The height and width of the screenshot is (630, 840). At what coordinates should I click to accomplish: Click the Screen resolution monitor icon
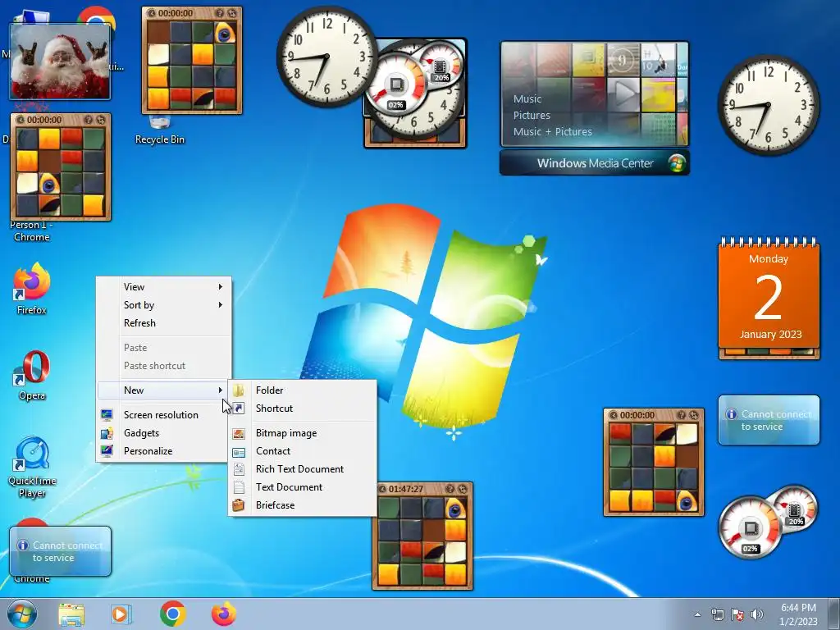point(107,414)
